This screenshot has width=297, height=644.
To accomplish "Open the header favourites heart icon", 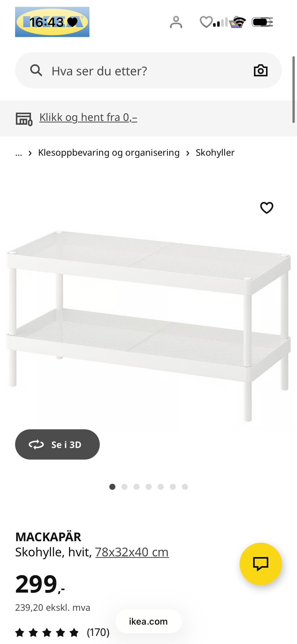I will (206, 22).
